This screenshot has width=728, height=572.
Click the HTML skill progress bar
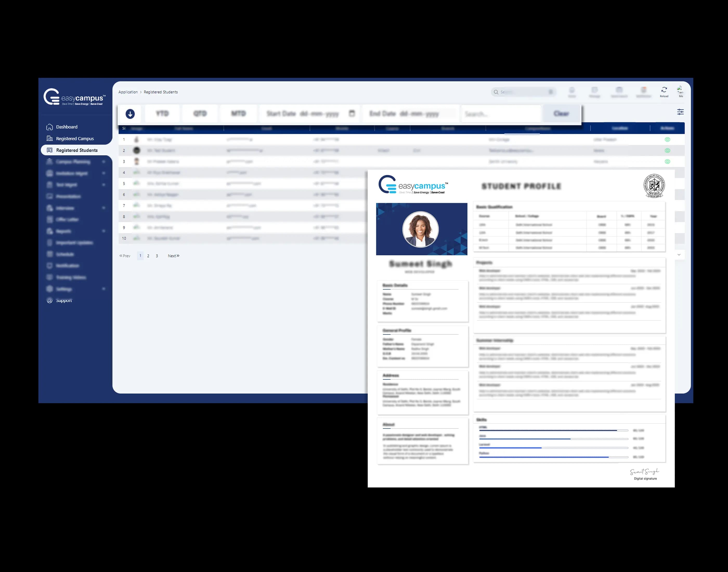553,430
